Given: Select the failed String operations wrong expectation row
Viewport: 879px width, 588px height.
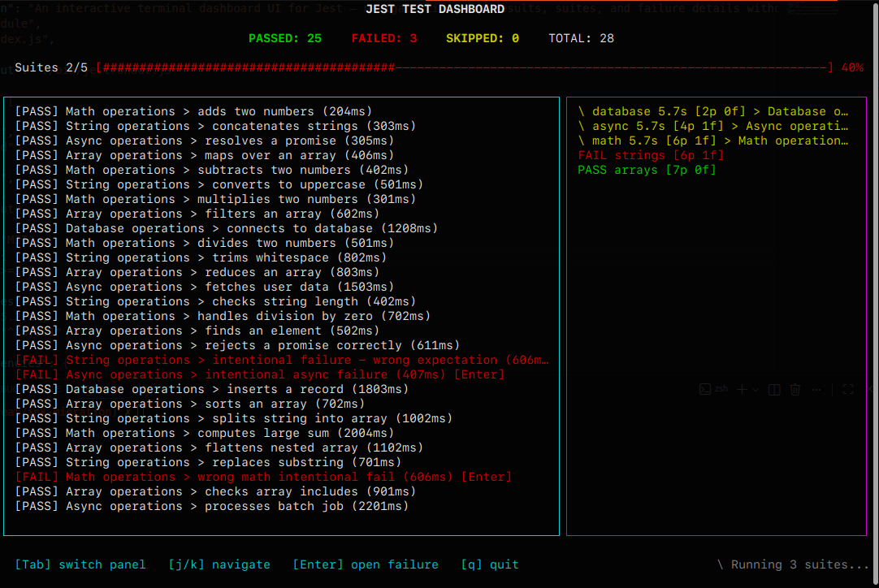Looking at the screenshot, I should coord(281,360).
